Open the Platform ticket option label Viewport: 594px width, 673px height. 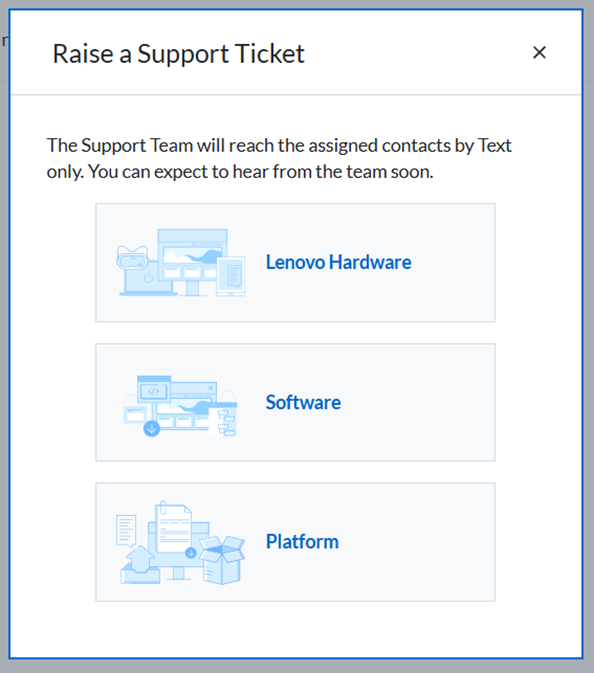302,542
